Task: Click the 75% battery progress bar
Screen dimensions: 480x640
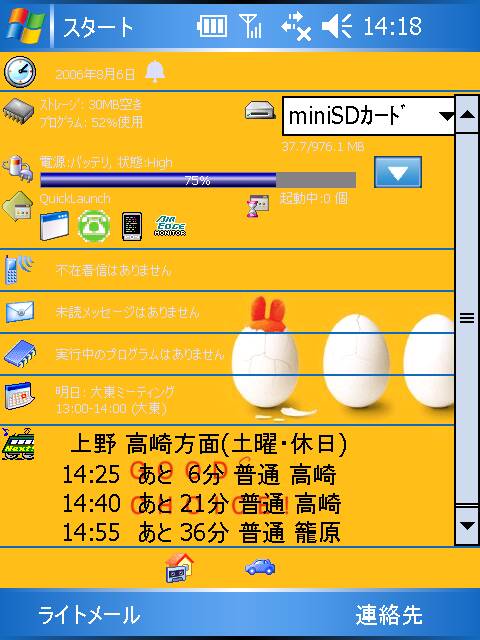Action: point(198,180)
